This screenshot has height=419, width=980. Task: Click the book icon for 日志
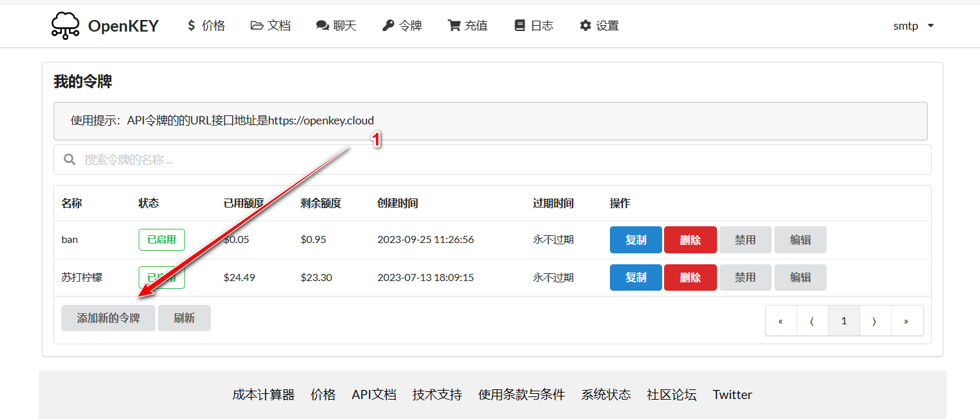pos(520,26)
